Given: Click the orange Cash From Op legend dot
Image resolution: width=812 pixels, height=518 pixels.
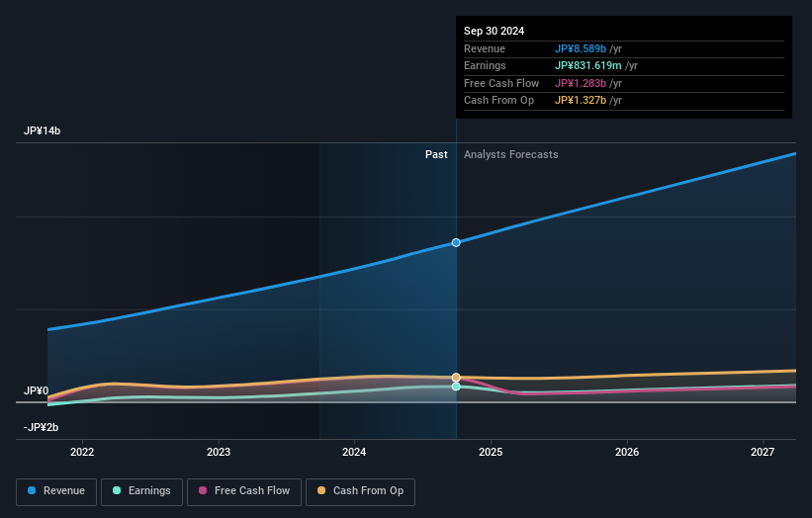Looking at the screenshot, I should (x=321, y=490).
